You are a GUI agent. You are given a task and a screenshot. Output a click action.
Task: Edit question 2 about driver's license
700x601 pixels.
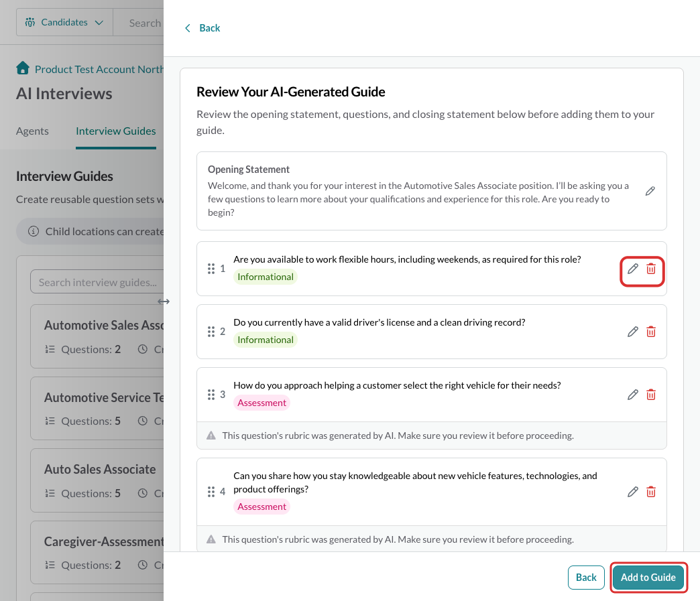tap(632, 332)
